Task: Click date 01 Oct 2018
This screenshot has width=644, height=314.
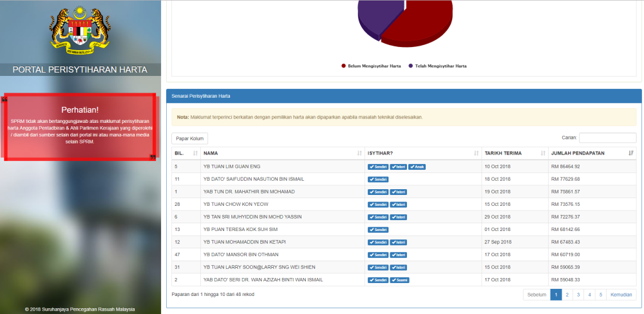Action: pos(498,230)
